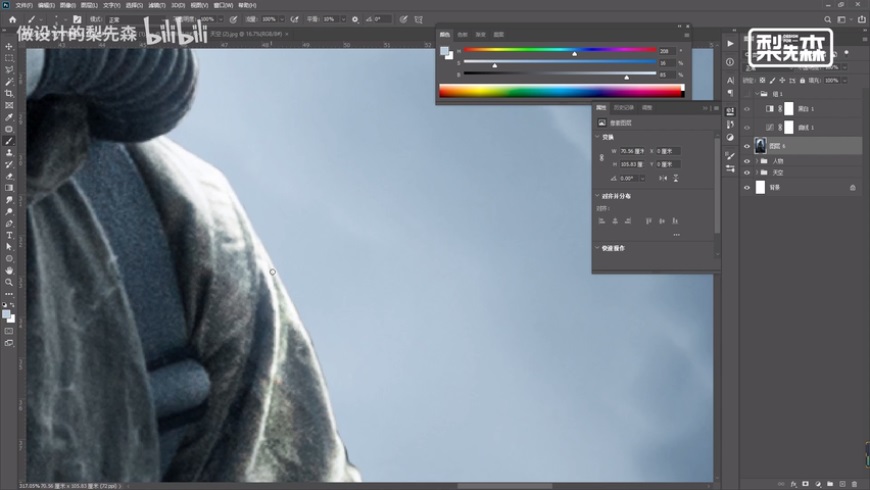Select the Zoom tool
The image size is (870, 490).
pyautogui.click(x=9, y=282)
